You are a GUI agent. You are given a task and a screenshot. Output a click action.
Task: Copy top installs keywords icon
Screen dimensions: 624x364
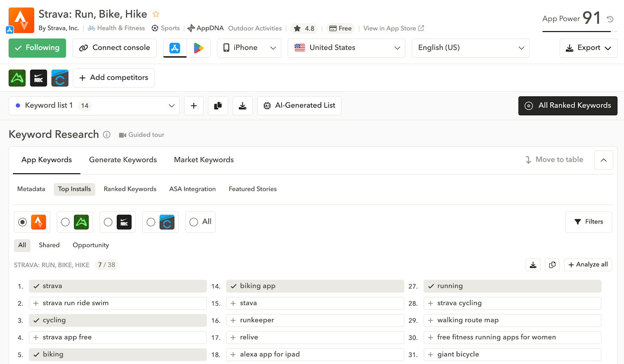pyautogui.click(x=552, y=265)
